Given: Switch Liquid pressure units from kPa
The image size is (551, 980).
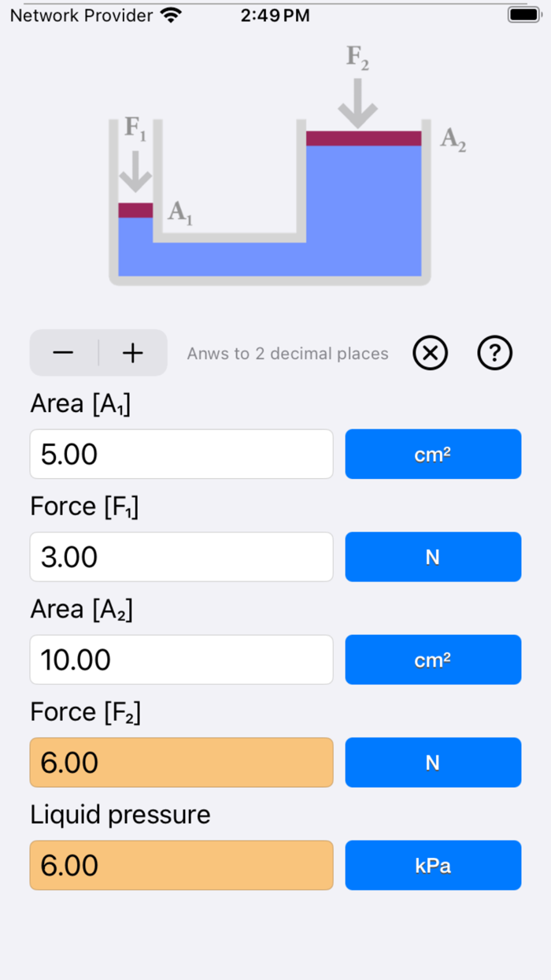Looking at the screenshot, I should point(433,865).
